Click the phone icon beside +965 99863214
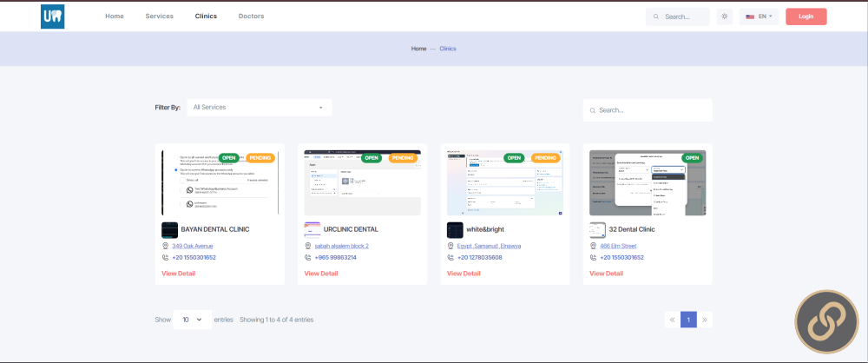 click(x=308, y=258)
